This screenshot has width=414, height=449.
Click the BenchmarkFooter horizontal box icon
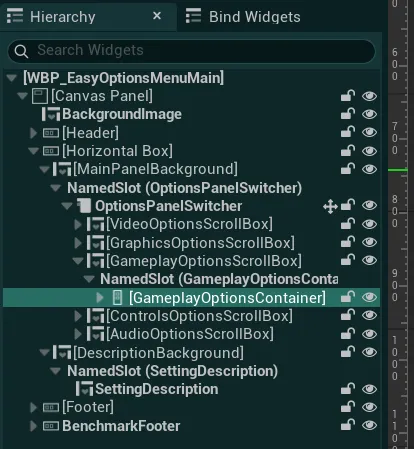51,426
